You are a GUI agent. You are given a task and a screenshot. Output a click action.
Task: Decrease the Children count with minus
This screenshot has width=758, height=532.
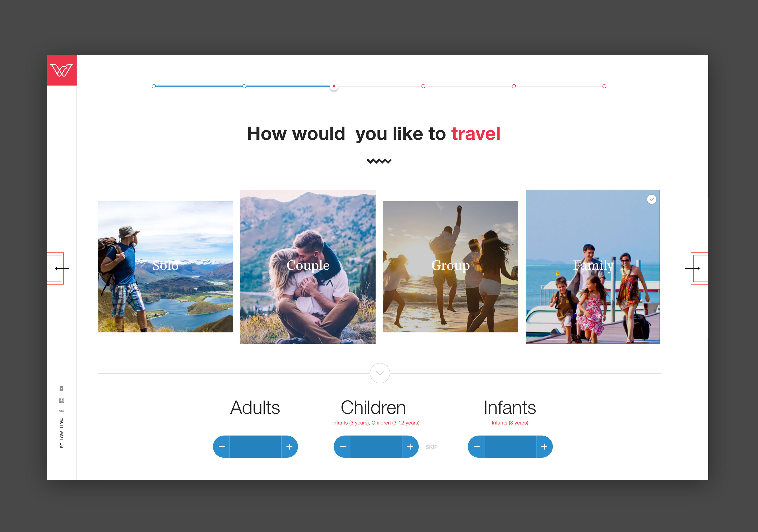[x=343, y=446]
